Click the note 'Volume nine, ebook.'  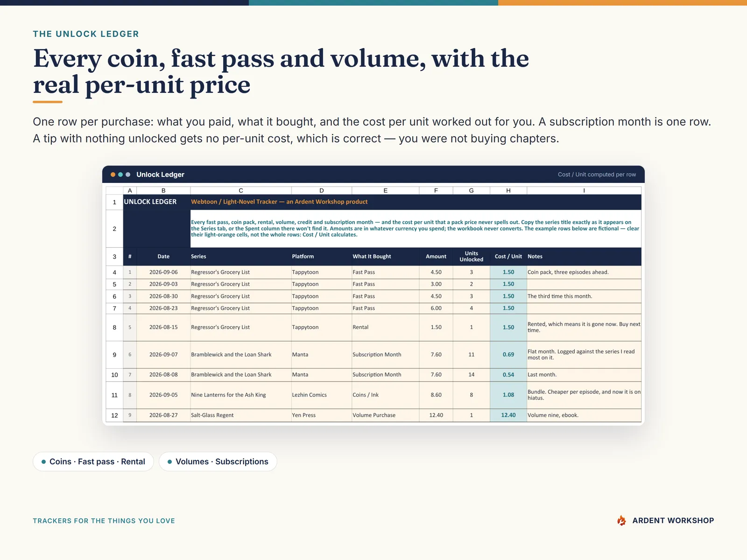tap(584, 415)
